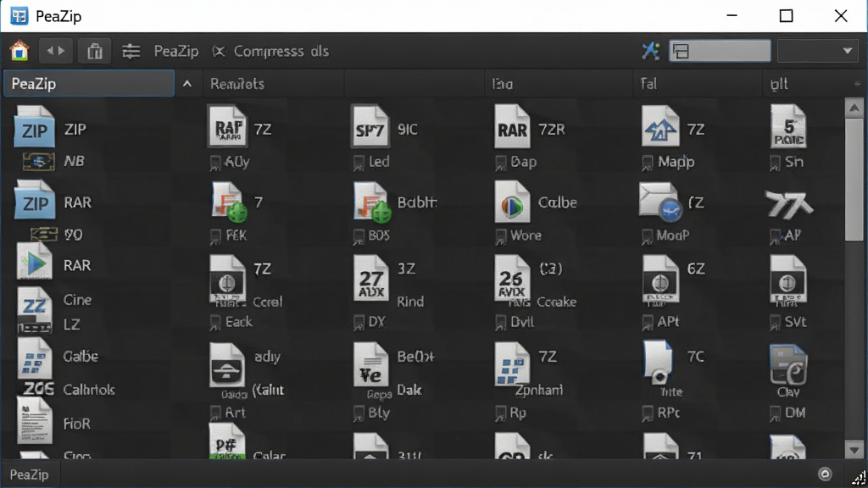Select the hat-shaped file icon labeled ady
Viewport: 868px width, 488px height.
pos(227,365)
